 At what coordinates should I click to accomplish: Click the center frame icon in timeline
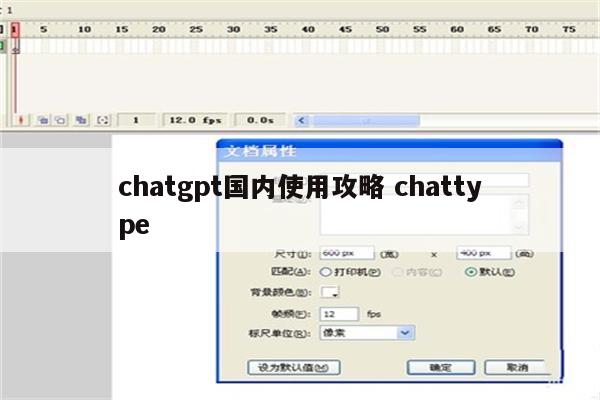click(x=21, y=120)
